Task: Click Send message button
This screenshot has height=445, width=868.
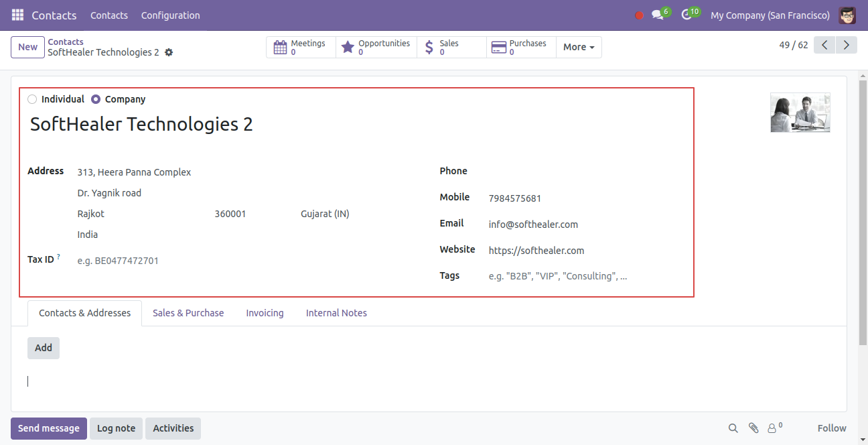Action: pyautogui.click(x=48, y=428)
